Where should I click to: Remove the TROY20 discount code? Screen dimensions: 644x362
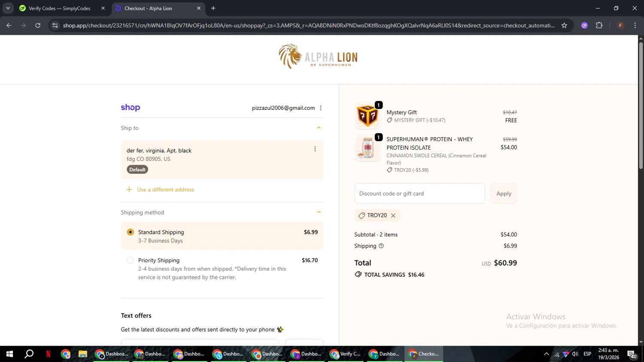point(393,216)
